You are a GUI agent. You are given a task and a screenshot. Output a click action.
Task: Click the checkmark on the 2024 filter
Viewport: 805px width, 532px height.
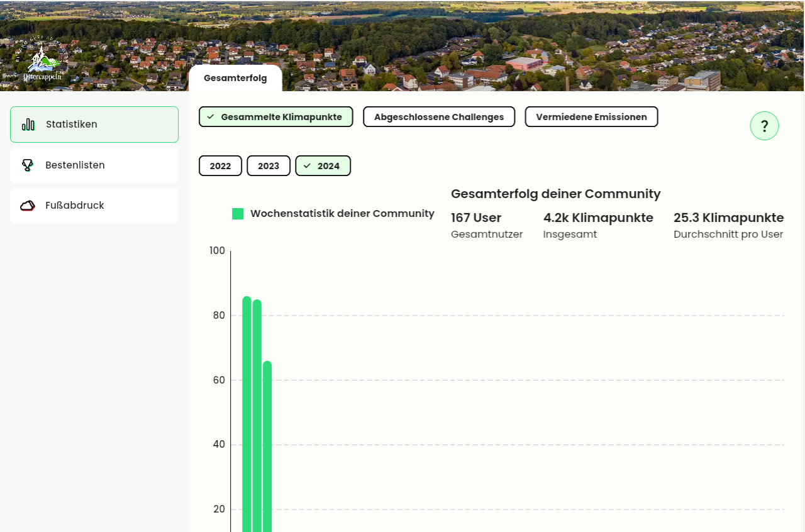tap(307, 166)
